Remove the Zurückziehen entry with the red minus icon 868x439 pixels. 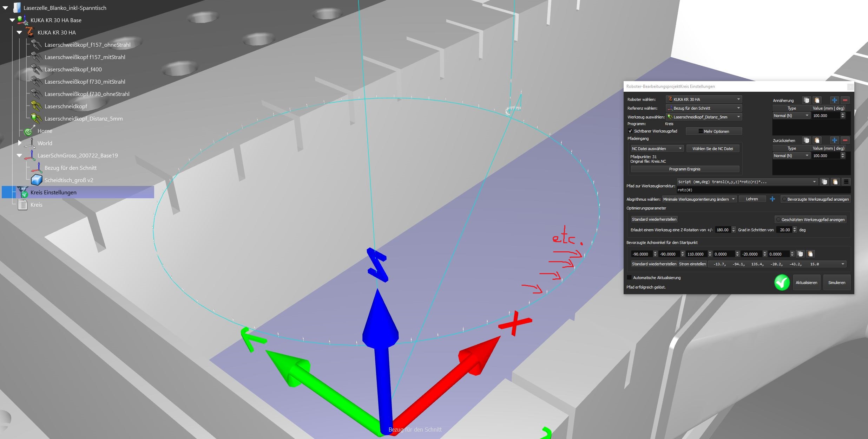(845, 140)
